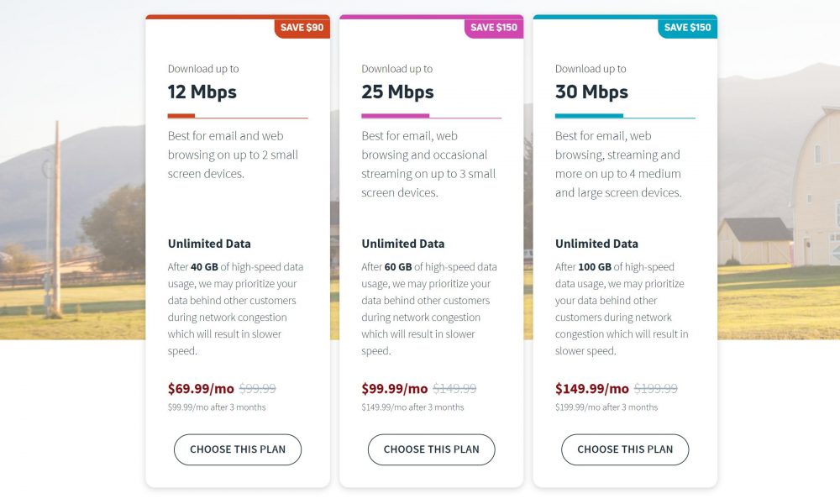Select the 30 Mbps heading
Screen dimensions: 840x504
click(591, 92)
